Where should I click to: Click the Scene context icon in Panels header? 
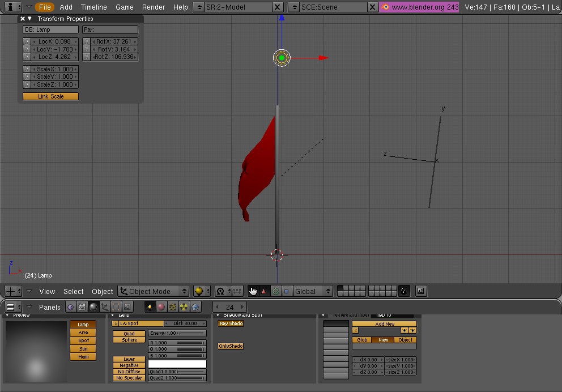click(127, 307)
